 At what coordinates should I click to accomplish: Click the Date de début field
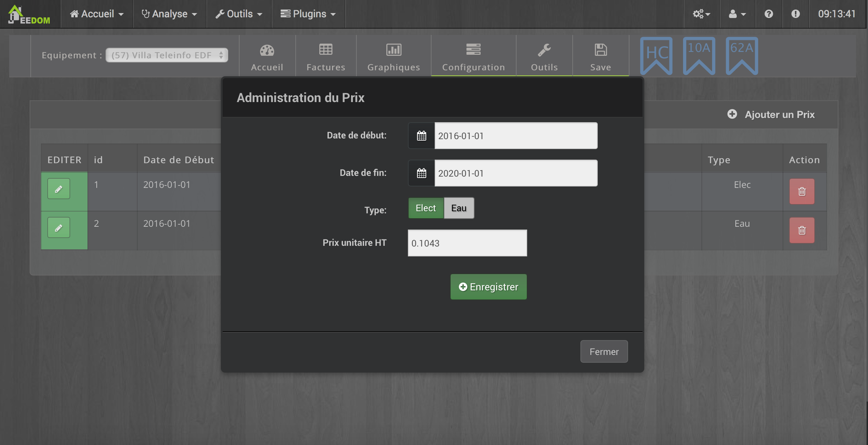(516, 136)
